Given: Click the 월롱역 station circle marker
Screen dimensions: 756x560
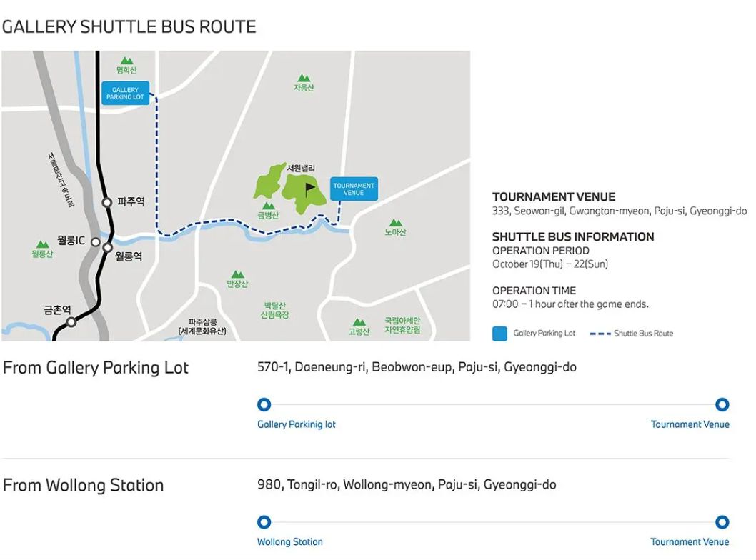Looking at the screenshot, I should (107, 248).
